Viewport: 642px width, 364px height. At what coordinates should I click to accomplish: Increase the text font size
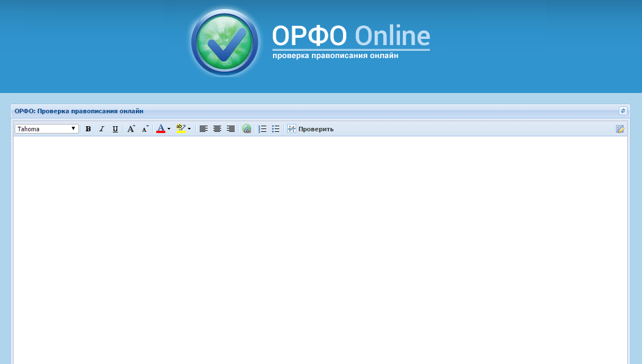(x=131, y=129)
